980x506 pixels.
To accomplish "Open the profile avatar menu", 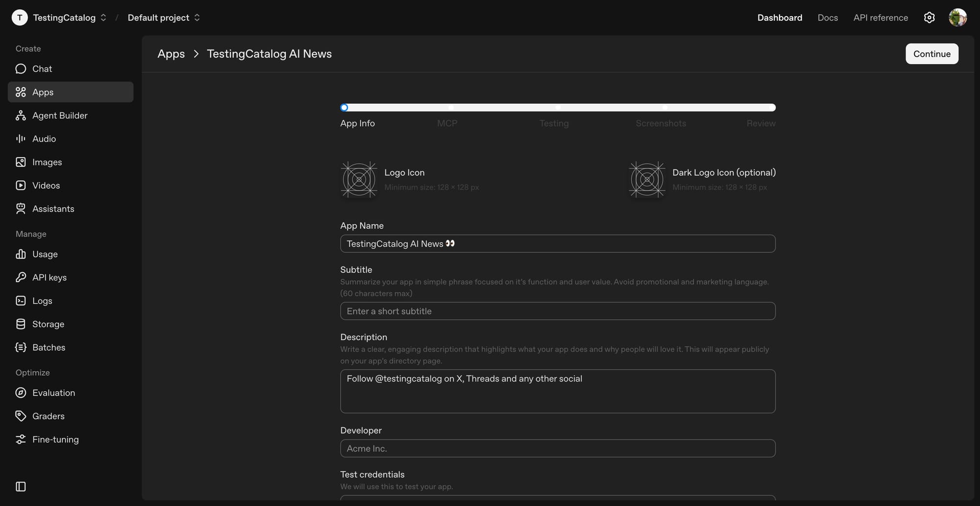I will coord(957,17).
